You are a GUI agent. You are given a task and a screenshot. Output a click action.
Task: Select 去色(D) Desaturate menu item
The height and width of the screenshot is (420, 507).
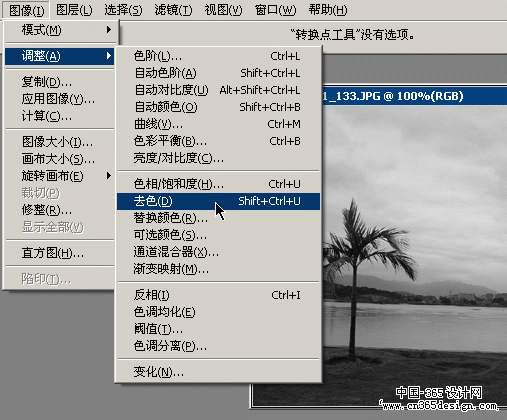(218, 201)
